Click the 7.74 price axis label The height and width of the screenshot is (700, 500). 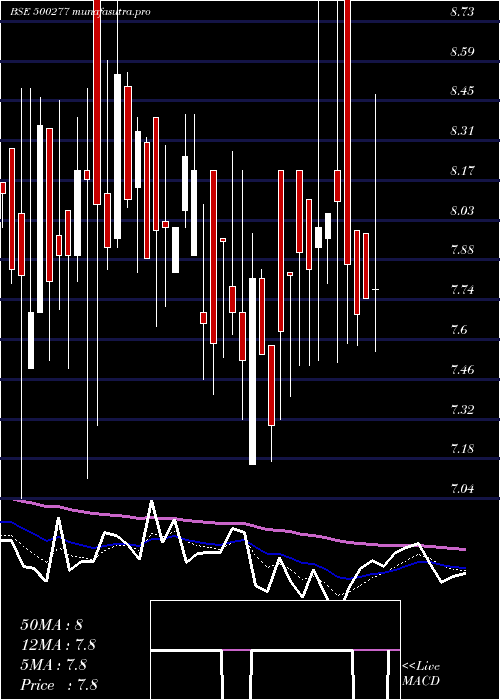click(462, 290)
